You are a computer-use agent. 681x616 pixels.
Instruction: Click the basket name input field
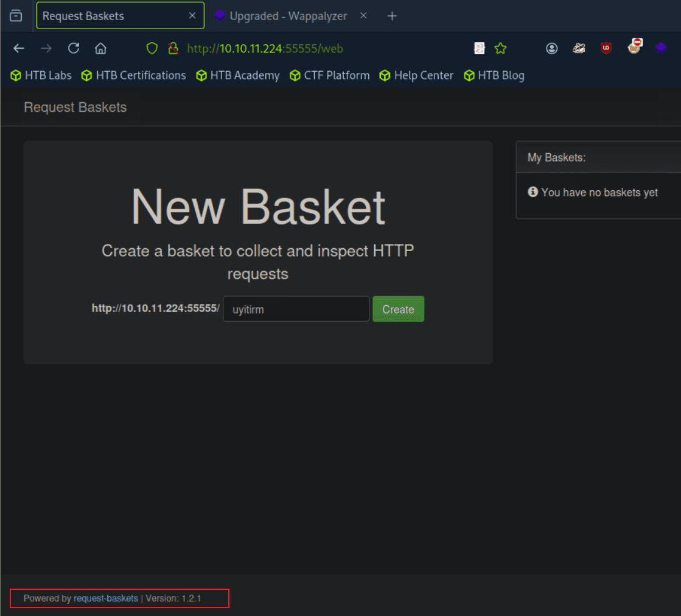(296, 309)
